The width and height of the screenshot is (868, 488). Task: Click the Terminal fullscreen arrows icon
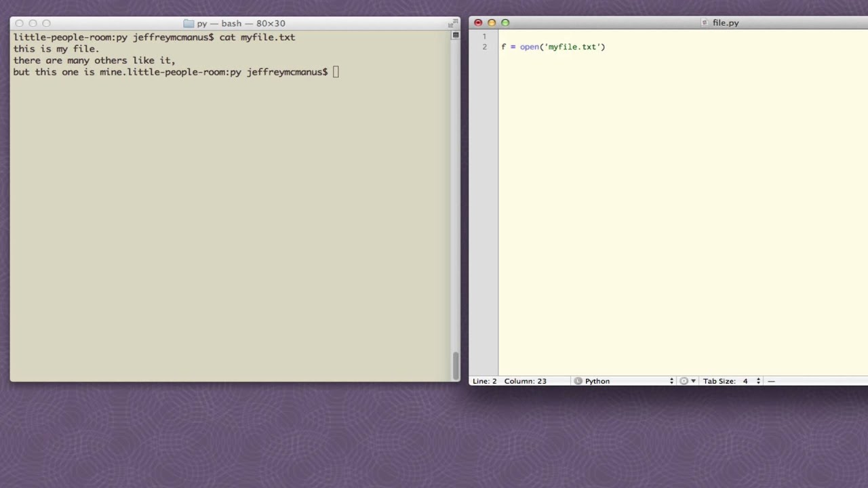click(x=452, y=23)
